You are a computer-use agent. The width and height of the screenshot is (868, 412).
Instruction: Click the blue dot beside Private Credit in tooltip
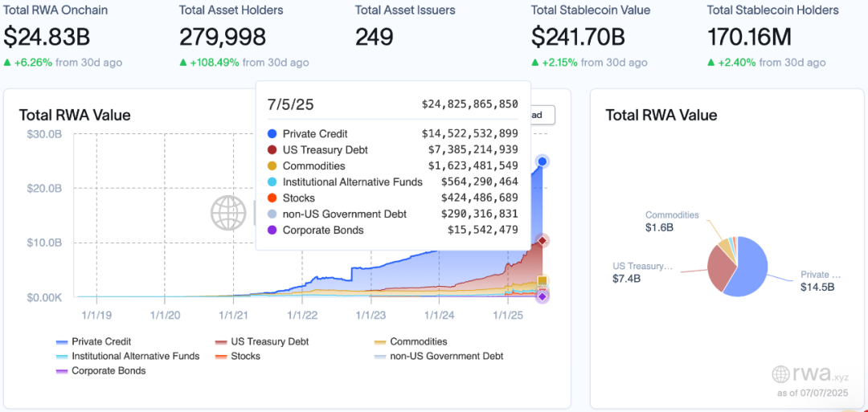point(272,134)
